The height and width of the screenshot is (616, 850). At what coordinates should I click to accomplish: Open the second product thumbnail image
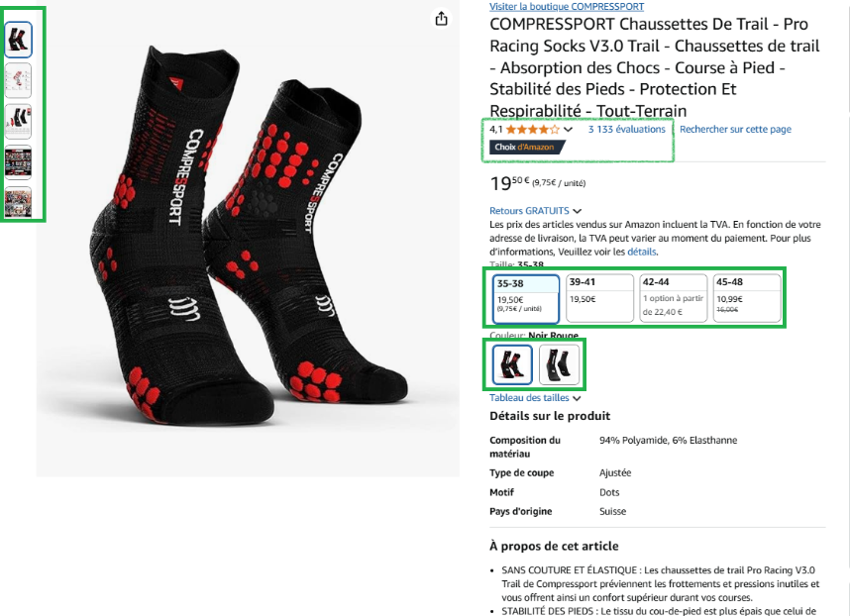tap(19, 80)
